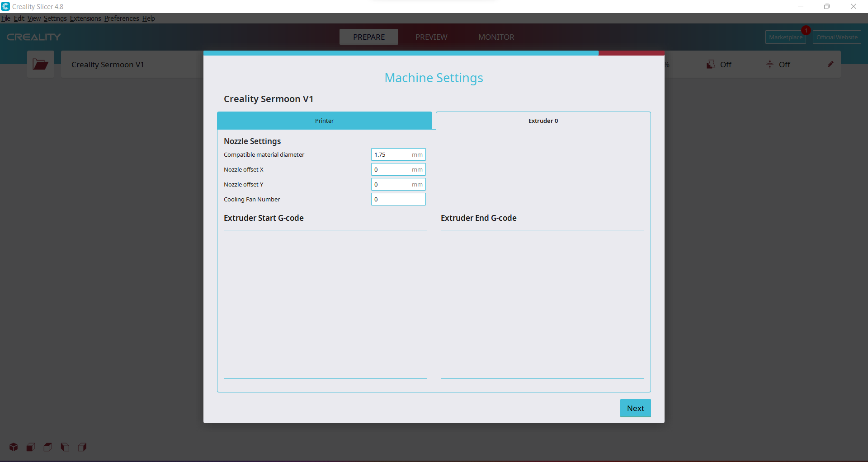Viewport: 868px width, 462px height.
Task: Switch to the MONITOR stage tab
Action: tap(496, 37)
